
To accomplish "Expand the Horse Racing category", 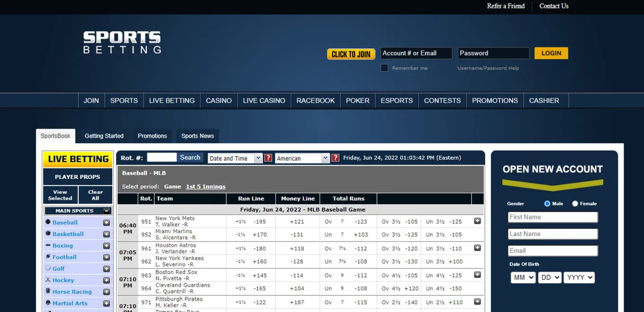I will click(107, 292).
